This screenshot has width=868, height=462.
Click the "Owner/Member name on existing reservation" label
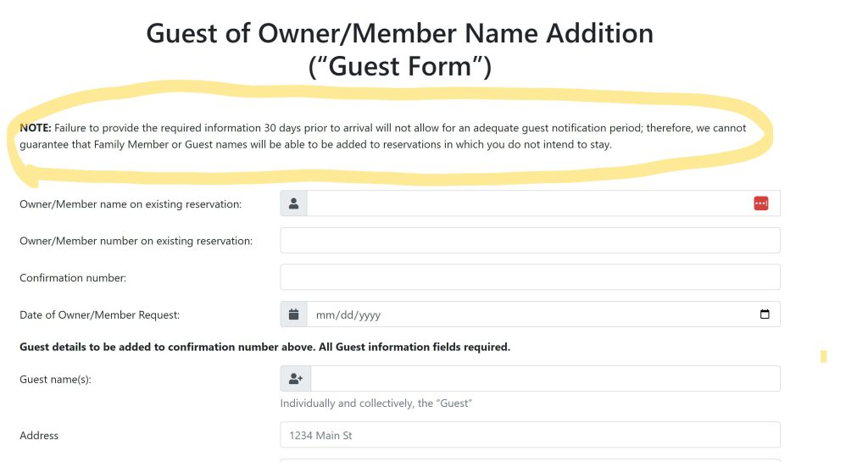coord(131,204)
